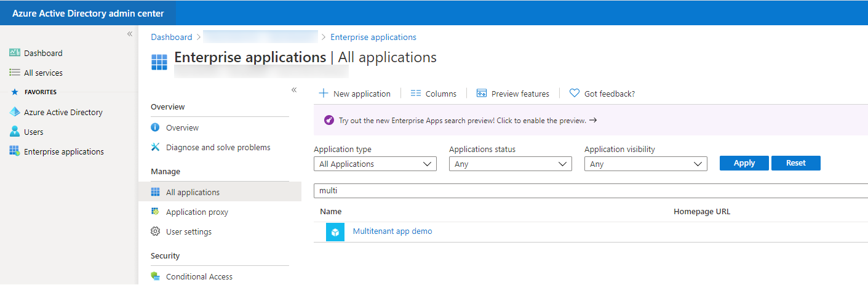Click the User settings gear icon
This screenshot has width=868, height=285.
tap(155, 231)
